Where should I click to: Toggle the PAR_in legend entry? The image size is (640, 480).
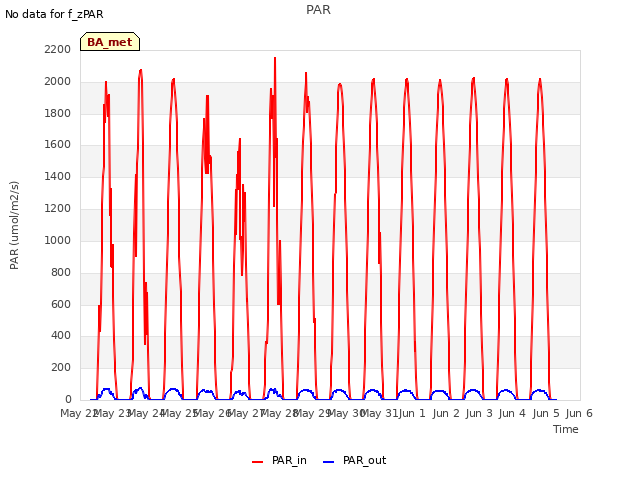(279, 460)
